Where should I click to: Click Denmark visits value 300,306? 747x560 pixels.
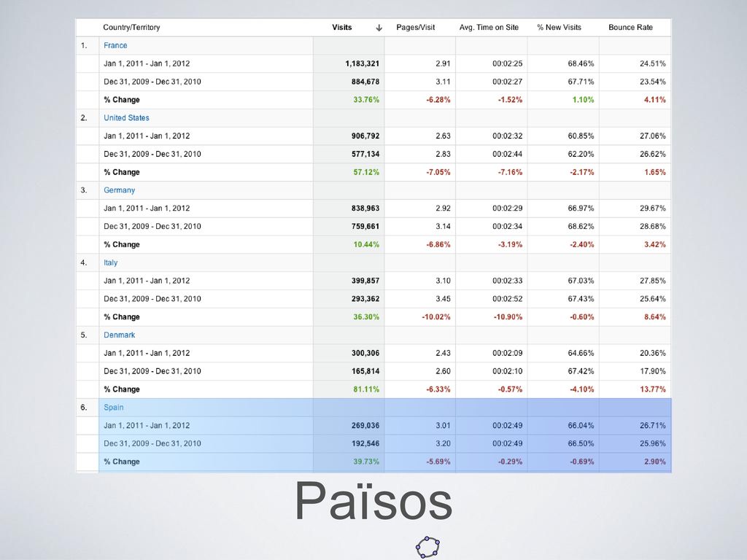click(x=365, y=353)
